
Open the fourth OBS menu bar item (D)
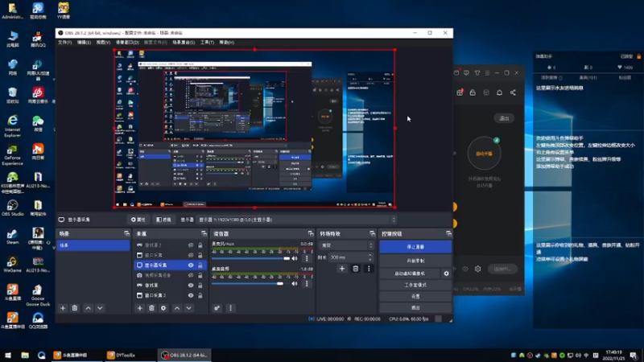pos(127,43)
